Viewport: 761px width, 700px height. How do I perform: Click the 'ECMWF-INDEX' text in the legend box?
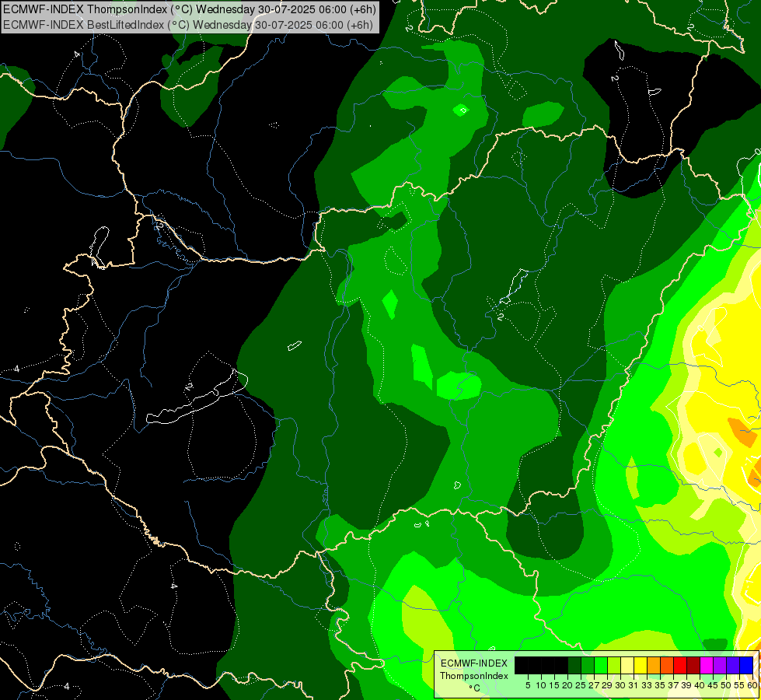pyautogui.click(x=474, y=663)
